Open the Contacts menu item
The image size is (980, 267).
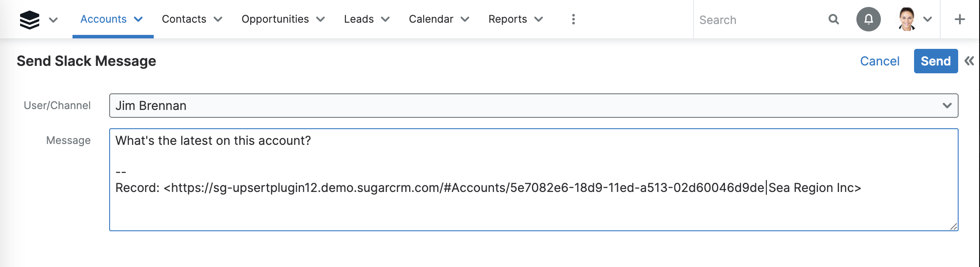[x=184, y=19]
